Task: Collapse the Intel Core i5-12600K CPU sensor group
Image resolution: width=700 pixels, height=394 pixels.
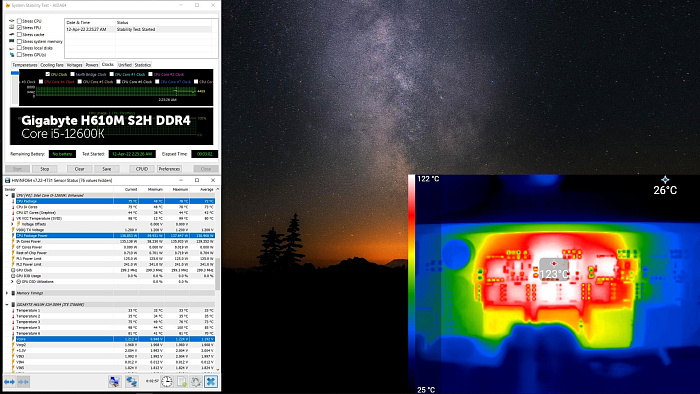Action: pyautogui.click(x=7, y=195)
